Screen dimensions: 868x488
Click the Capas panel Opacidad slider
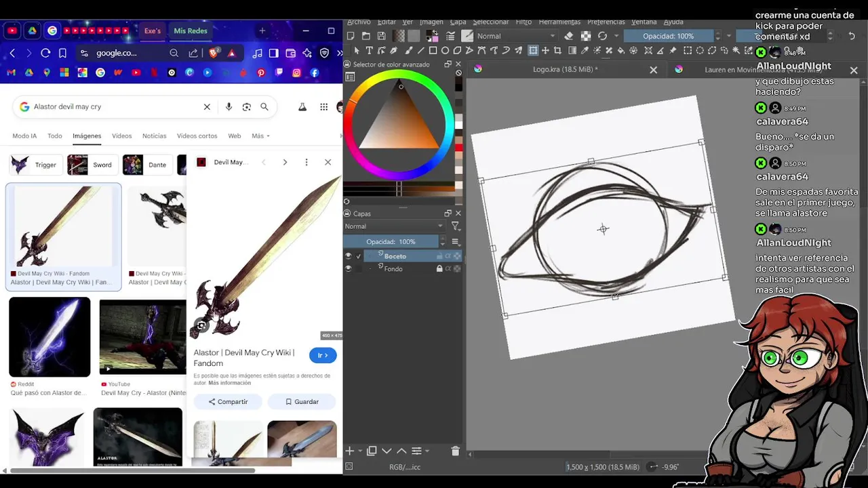click(x=391, y=242)
